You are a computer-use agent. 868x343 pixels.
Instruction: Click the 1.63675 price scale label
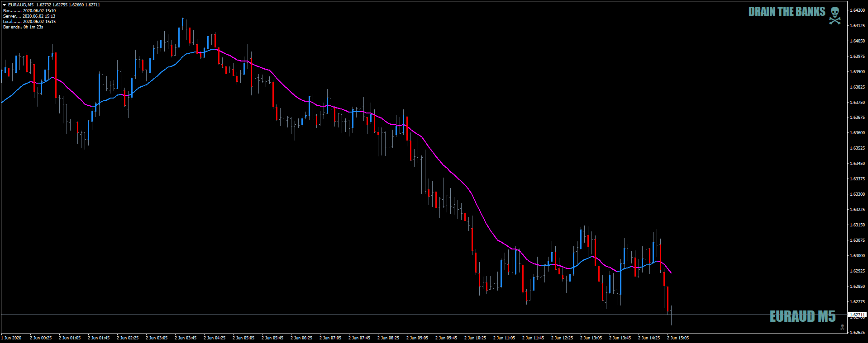click(x=857, y=117)
